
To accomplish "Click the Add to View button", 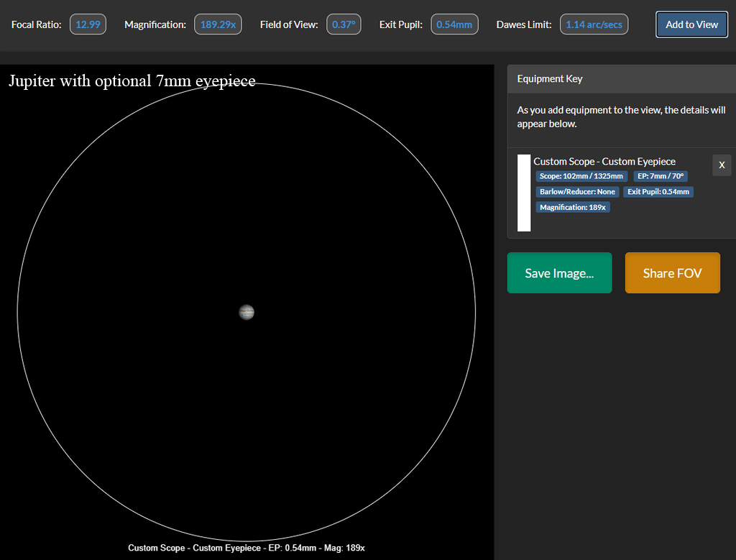I will point(691,24).
